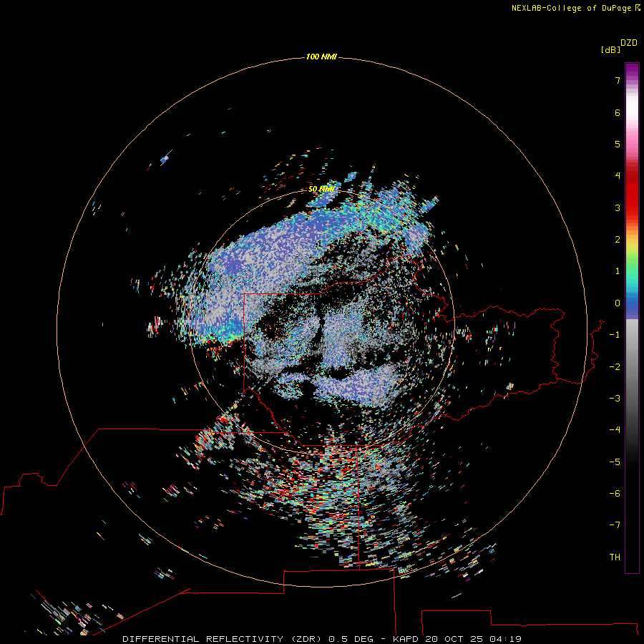The width and height of the screenshot is (644, 644).
Task: Click the colorbar value 6 label
Action: click(618, 113)
